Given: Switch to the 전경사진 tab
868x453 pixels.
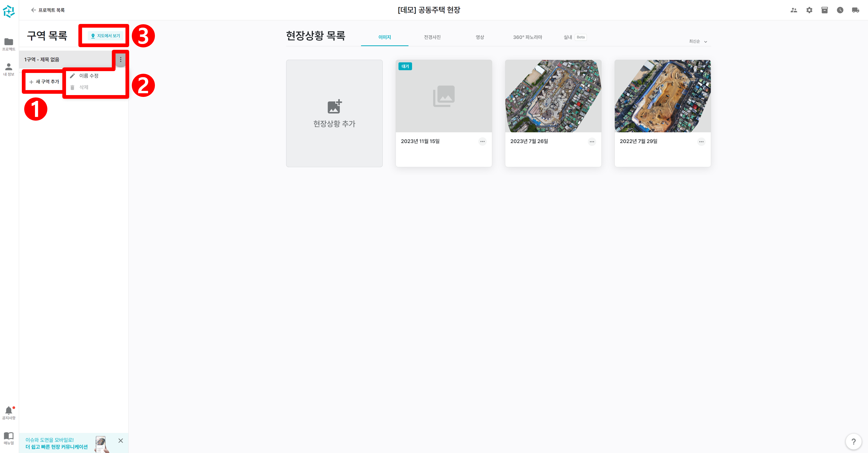Looking at the screenshot, I should (x=432, y=37).
